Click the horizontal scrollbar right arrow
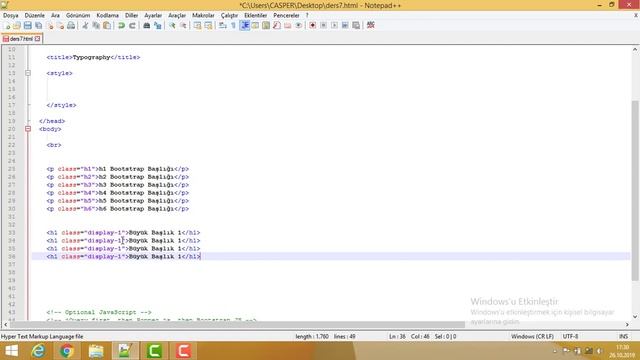Screen dimensions: 640x360 pos(627,325)
